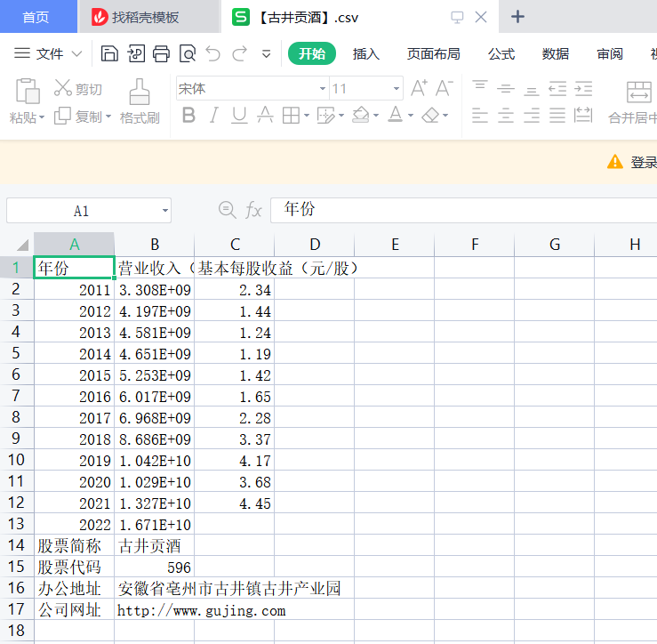Set vertical Middle Align

tap(506, 88)
